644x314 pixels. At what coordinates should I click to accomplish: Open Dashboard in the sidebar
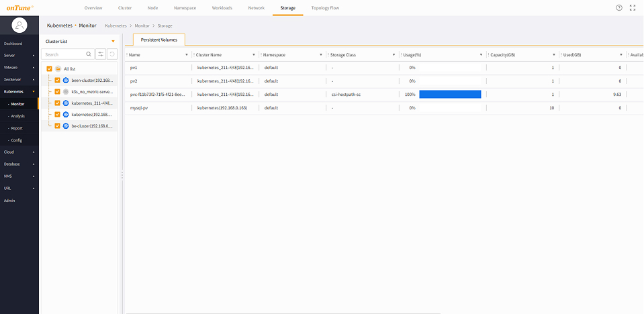click(x=13, y=44)
